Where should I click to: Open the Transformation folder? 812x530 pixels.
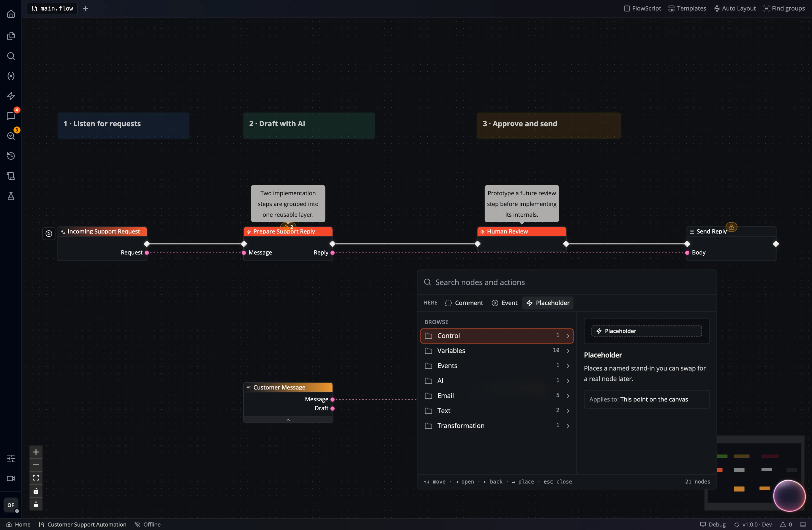pyautogui.click(x=497, y=426)
